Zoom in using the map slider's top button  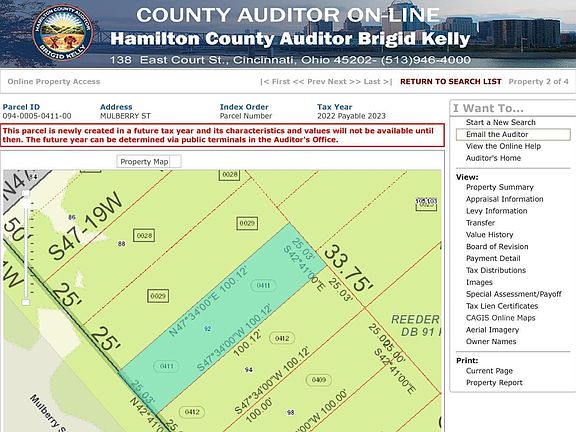click(26, 193)
